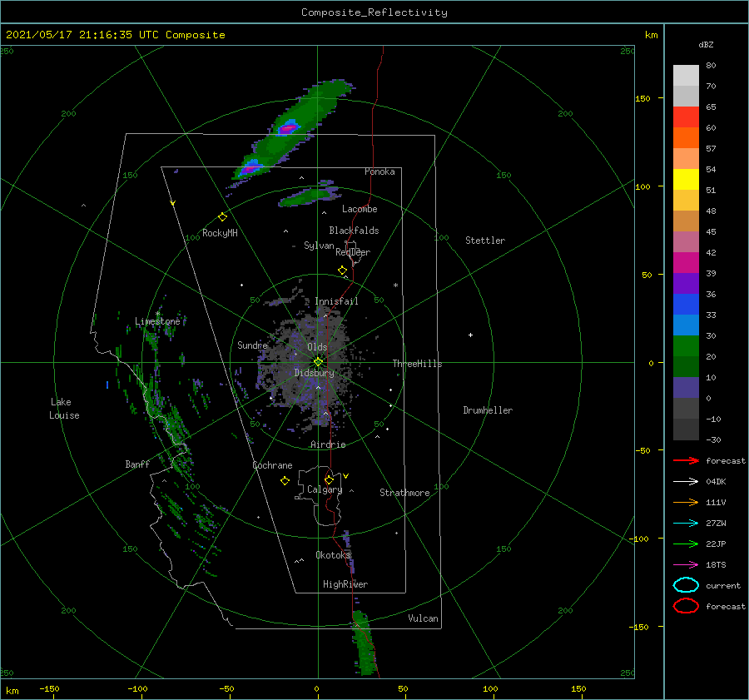Screen dimensions: 749x700
Task: Click the Airdrie town label
Action: pyautogui.click(x=328, y=444)
